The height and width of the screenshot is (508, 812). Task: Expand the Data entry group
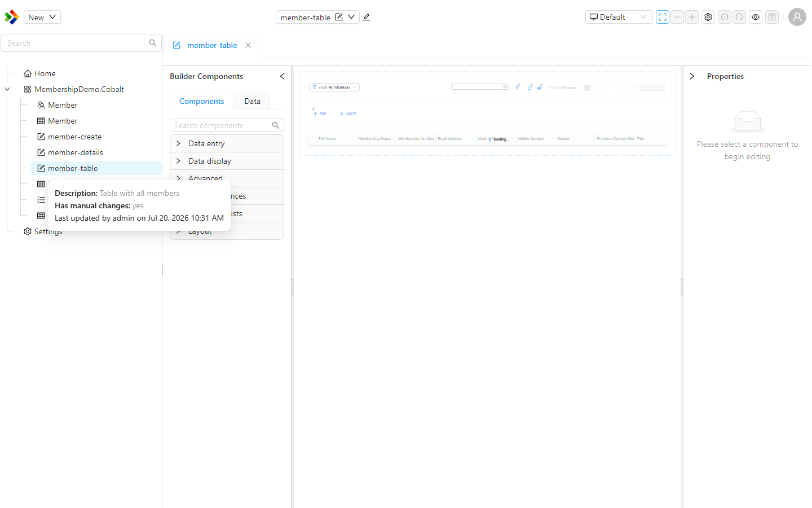point(227,143)
